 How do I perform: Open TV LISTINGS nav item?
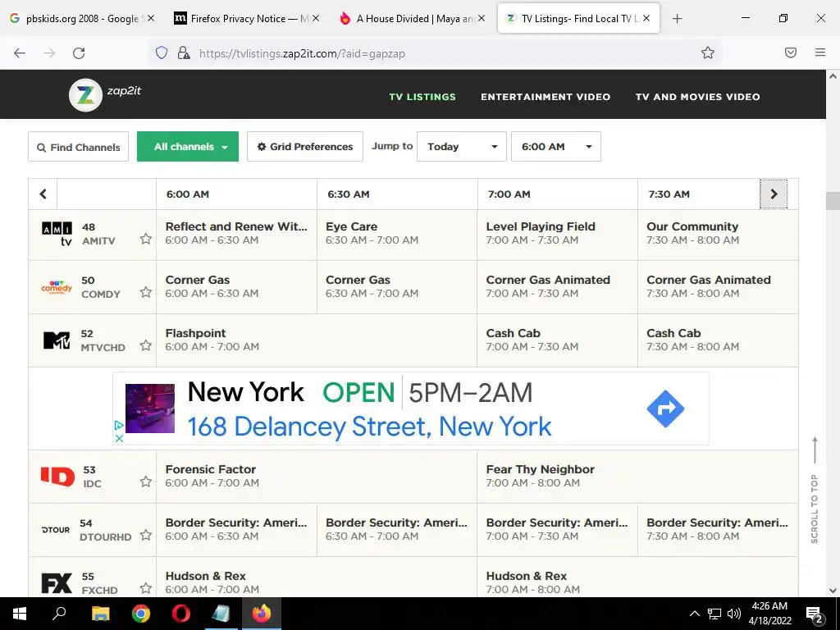pos(422,97)
